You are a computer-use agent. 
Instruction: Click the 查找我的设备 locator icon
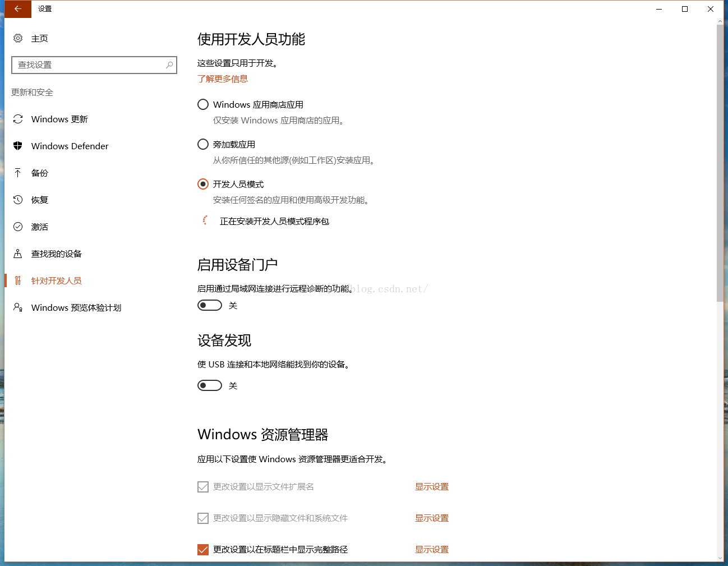pos(18,254)
